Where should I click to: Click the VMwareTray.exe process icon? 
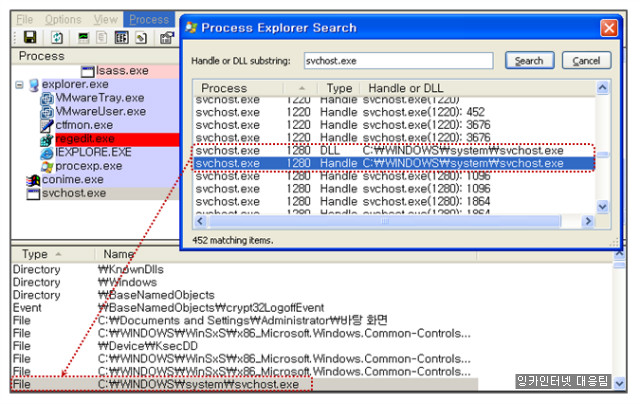tap(46, 99)
